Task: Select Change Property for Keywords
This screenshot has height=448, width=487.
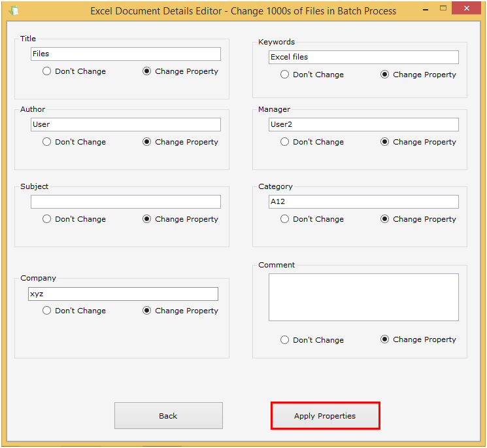Action: pyautogui.click(x=418, y=75)
